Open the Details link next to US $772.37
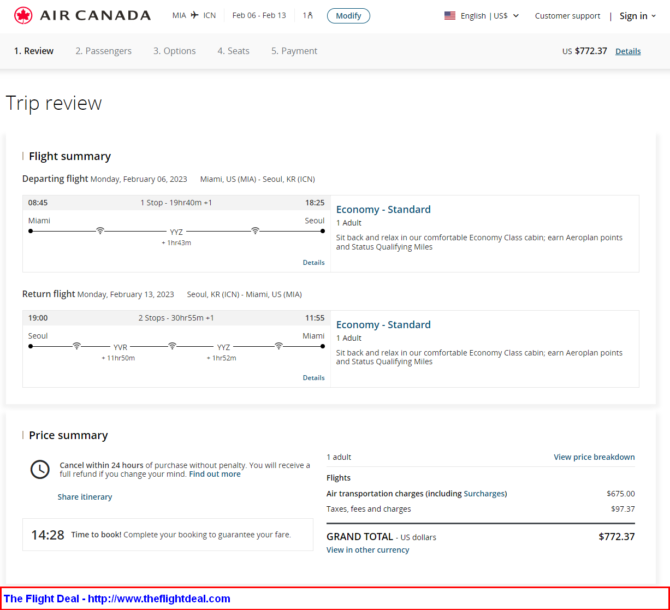670x610 pixels. coord(628,51)
